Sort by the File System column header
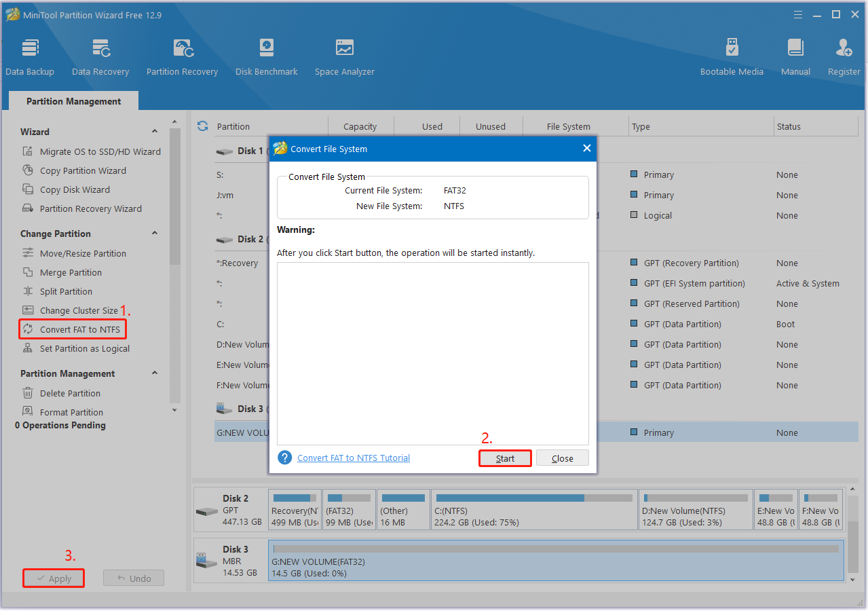 pos(569,126)
